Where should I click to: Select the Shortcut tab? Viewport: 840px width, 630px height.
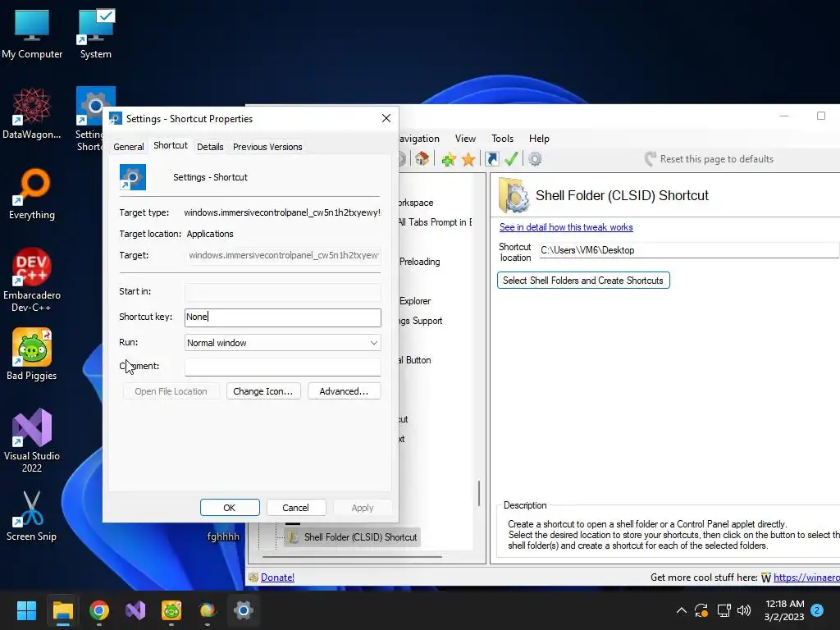(171, 145)
